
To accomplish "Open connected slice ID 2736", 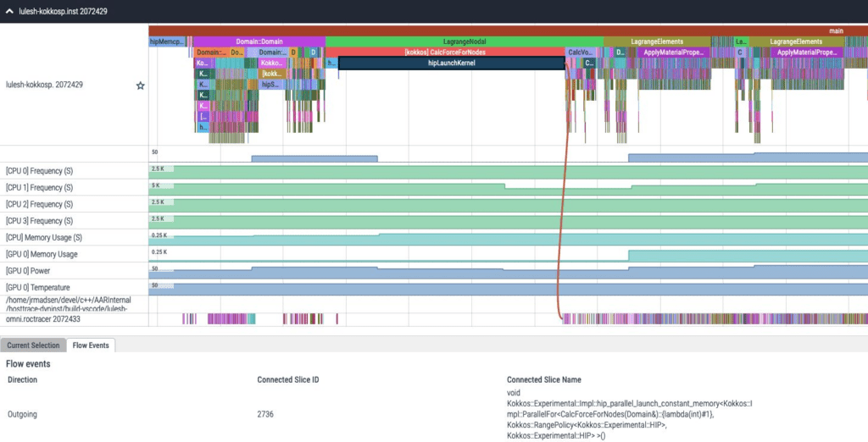I will (265, 414).
